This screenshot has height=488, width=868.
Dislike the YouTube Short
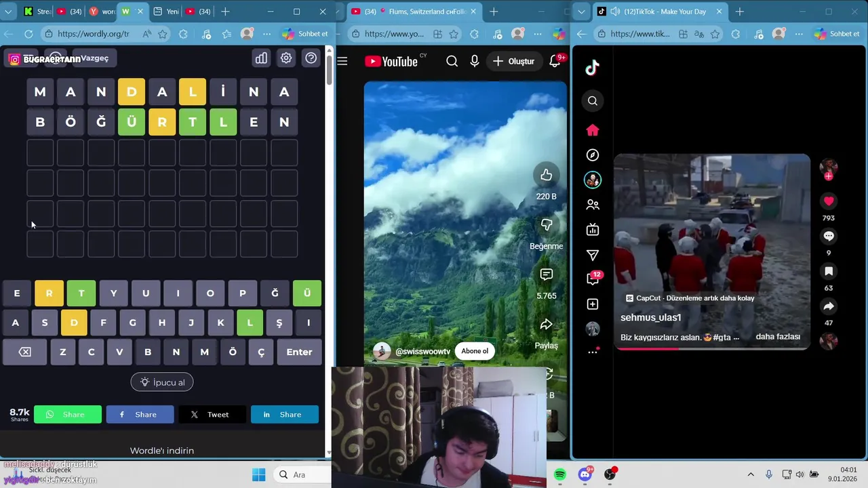(x=546, y=224)
